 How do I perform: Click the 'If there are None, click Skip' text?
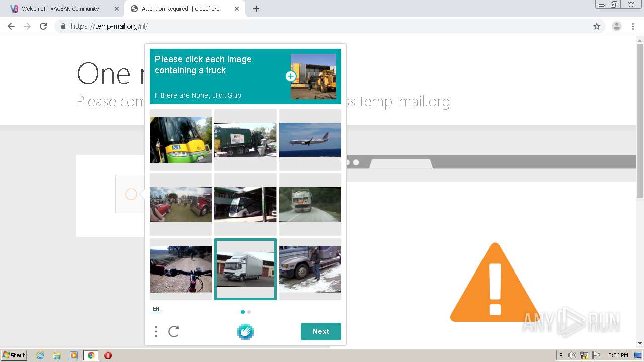click(198, 95)
